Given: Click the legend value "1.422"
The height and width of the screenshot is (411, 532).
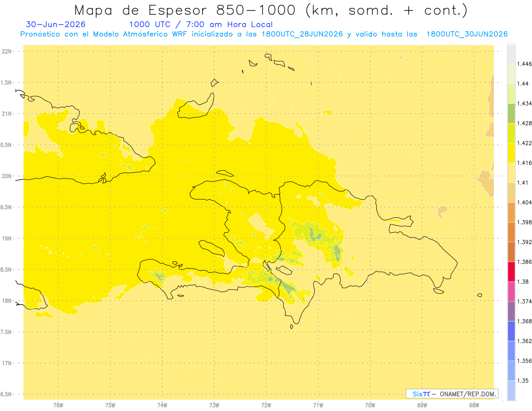Looking at the screenshot, I should [x=524, y=143].
